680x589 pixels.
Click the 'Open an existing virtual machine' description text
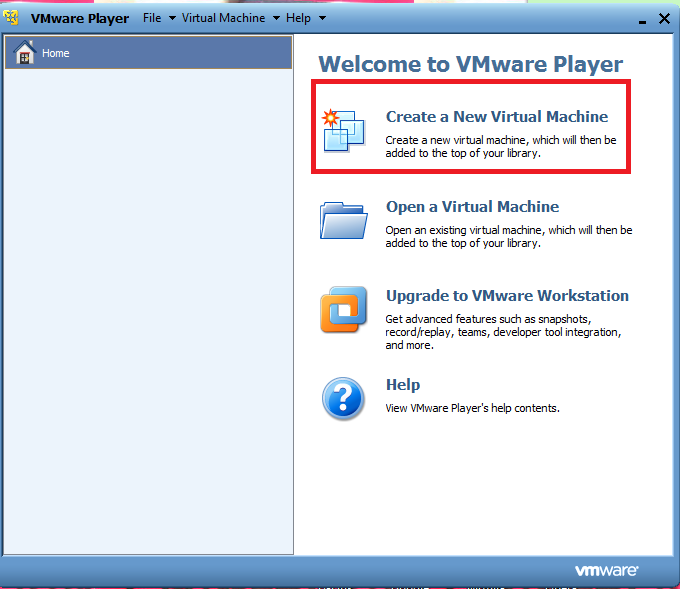click(x=509, y=236)
